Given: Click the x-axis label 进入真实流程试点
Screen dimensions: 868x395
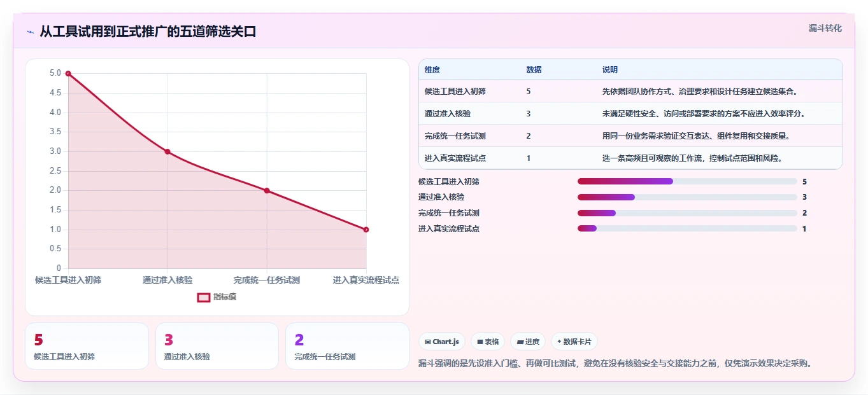Looking at the screenshot, I should tap(366, 280).
